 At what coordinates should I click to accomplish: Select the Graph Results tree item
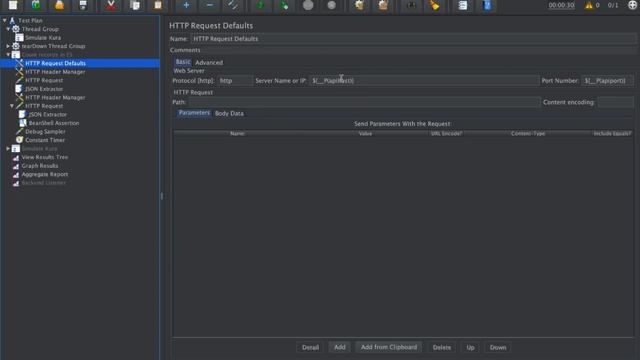click(x=40, y=166)
